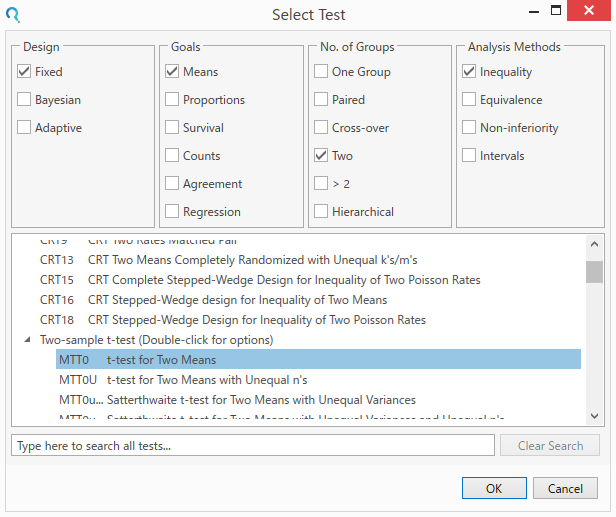Collapse the Two-sample t-test group

(27, 340)
